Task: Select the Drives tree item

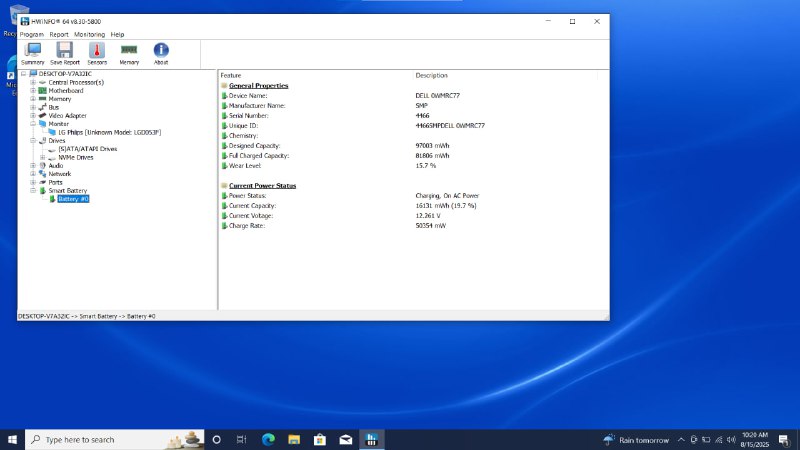Action: pyautogui.click(x=57, y=140)
